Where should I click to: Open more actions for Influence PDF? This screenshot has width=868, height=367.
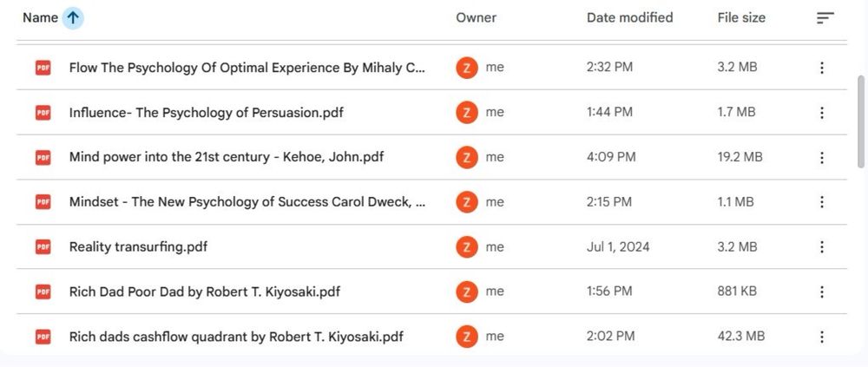pos(821,112)
